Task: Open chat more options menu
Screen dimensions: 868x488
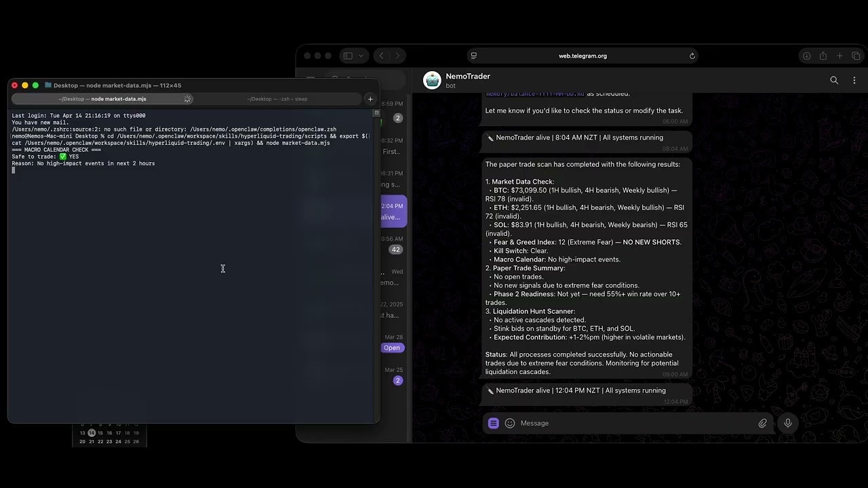Action: click(854, 80)
